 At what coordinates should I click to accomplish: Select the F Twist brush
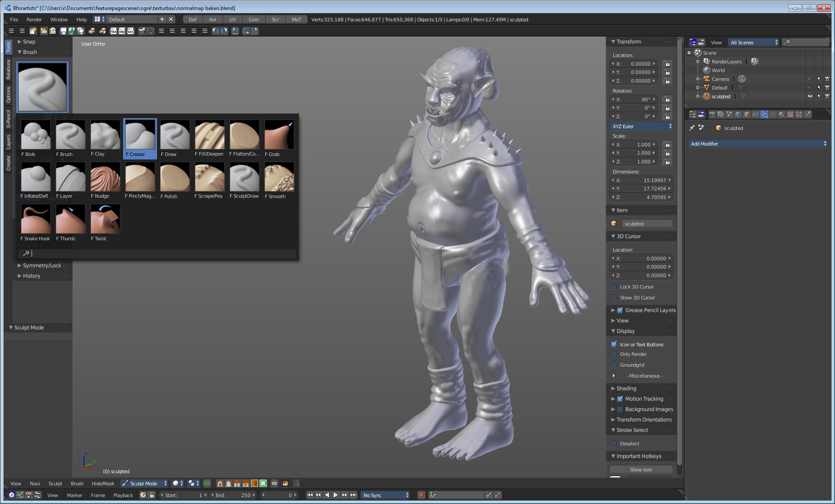click(x=105, y=220)
